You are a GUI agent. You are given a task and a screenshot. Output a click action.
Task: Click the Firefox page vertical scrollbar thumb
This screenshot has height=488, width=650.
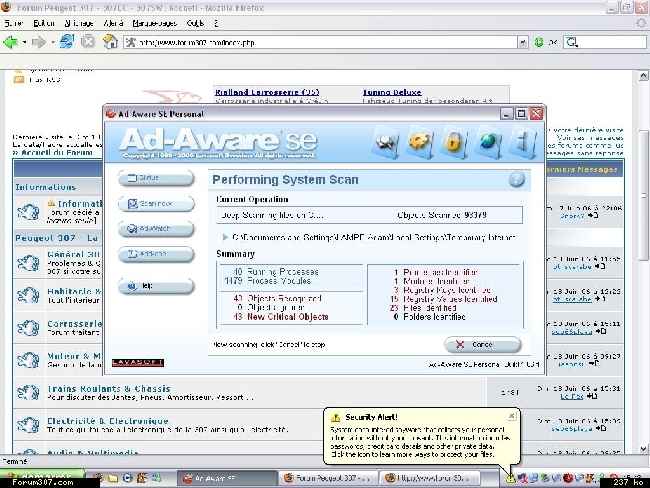[x=643, y=195]
